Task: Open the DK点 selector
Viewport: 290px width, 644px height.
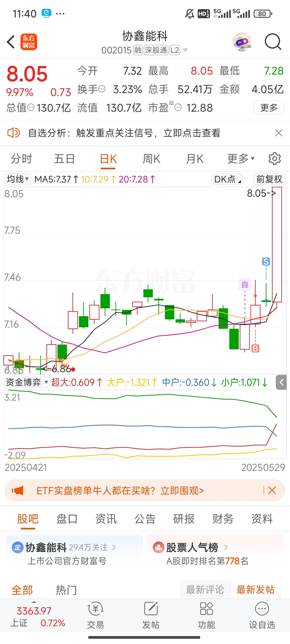Action: 227,179
